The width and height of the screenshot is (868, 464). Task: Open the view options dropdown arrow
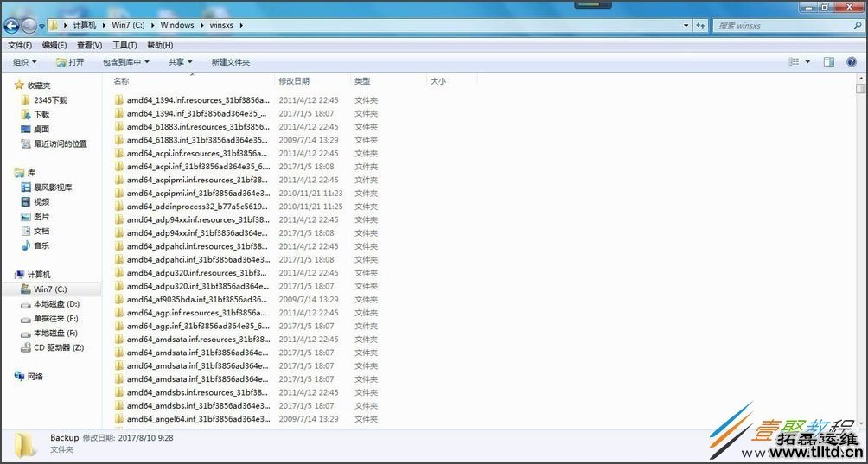[807, 62]
